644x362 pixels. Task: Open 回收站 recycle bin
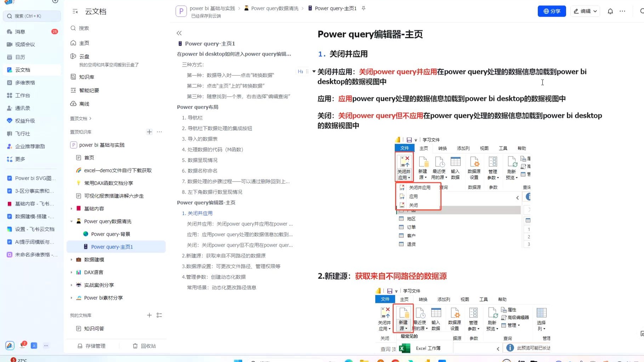144,346
